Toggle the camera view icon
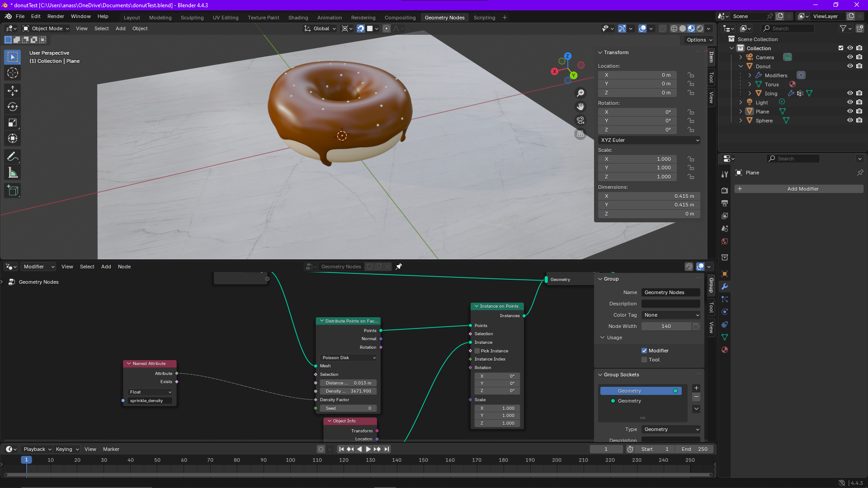This screenshot has width=868, height=488. (x=580, y=120)
